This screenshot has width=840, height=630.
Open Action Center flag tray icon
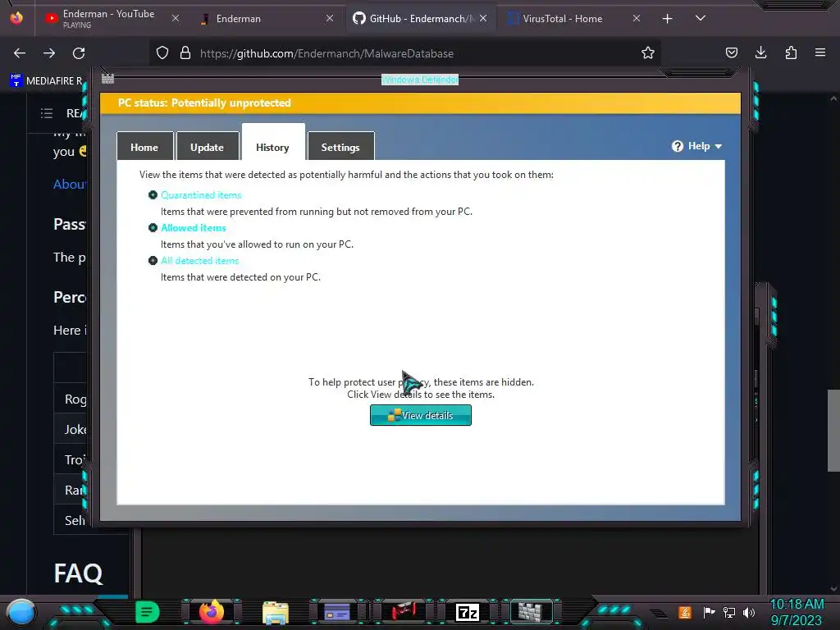pos(709,612)
